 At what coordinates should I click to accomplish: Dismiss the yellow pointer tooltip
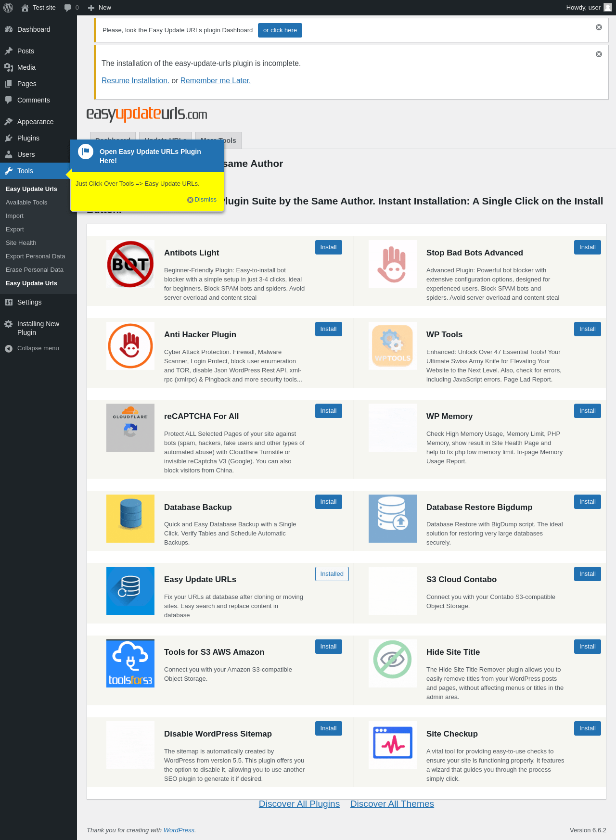coord(202,200)
